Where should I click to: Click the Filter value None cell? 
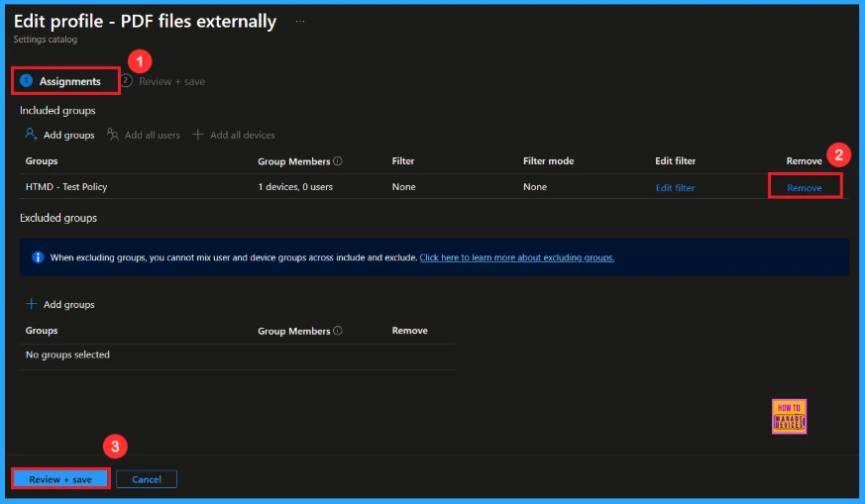tap(404, 187)
